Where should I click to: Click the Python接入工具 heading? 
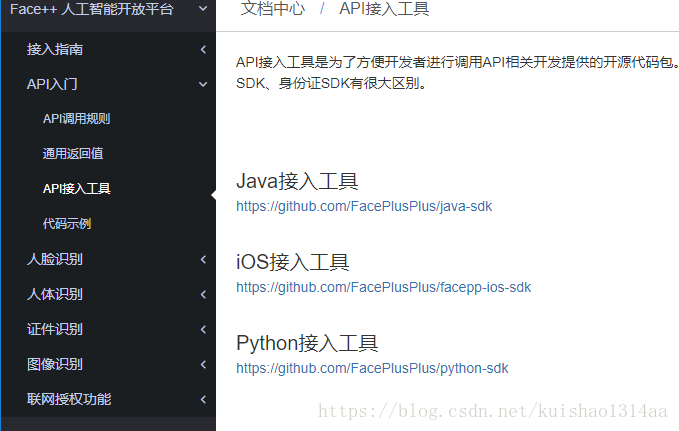(x=307, y=343)
